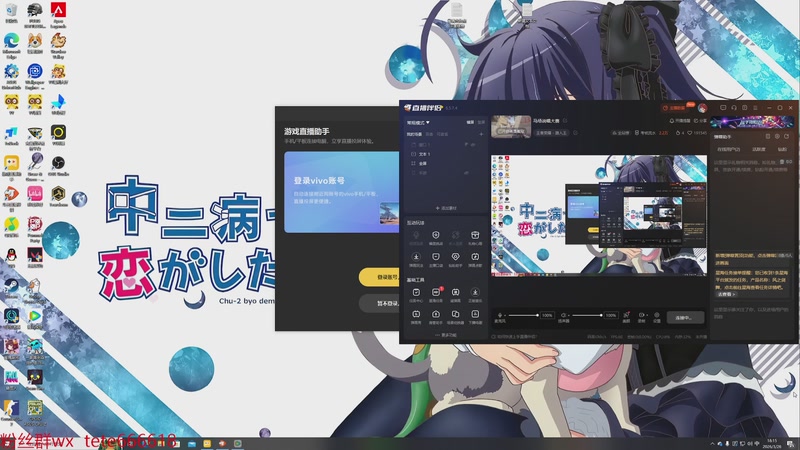Select the 我的场景 scene tab

coord(414,134)
